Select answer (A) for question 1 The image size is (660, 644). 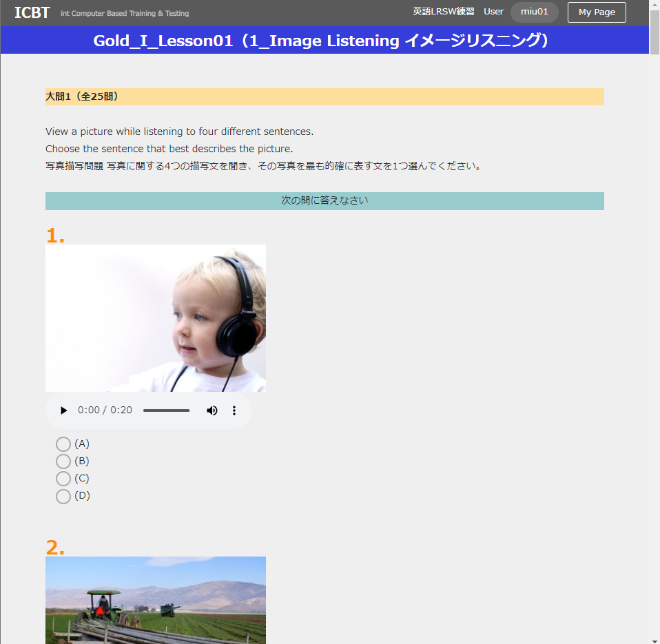coord(63,444)
